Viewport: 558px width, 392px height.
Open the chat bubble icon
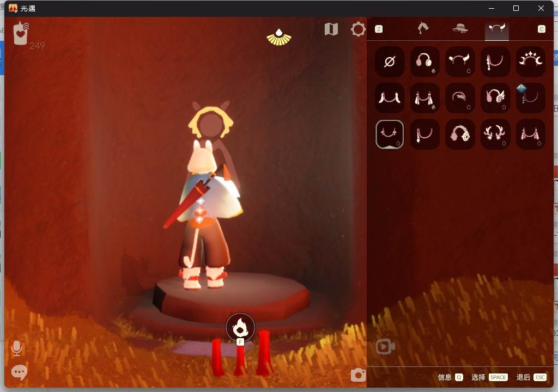pyautogui.click(x=19, y=372)
